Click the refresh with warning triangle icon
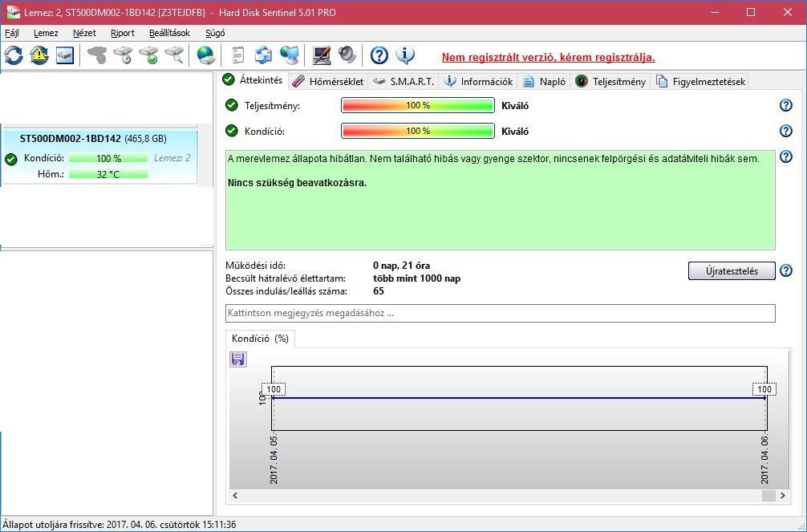Screen dimensions: 807x532 [x=39, y=55]
